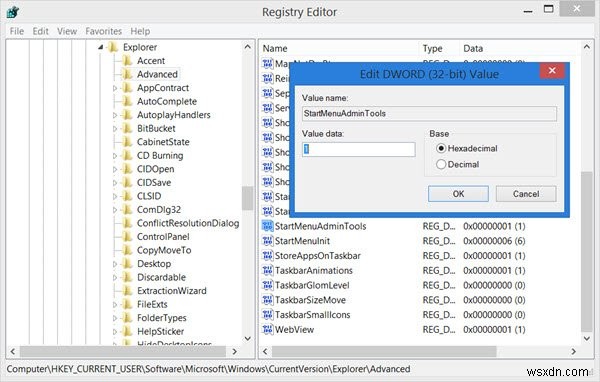Select the StartMenuInit value name
Viewport: 600px width, 382px height.
click(x=302, y=241)
